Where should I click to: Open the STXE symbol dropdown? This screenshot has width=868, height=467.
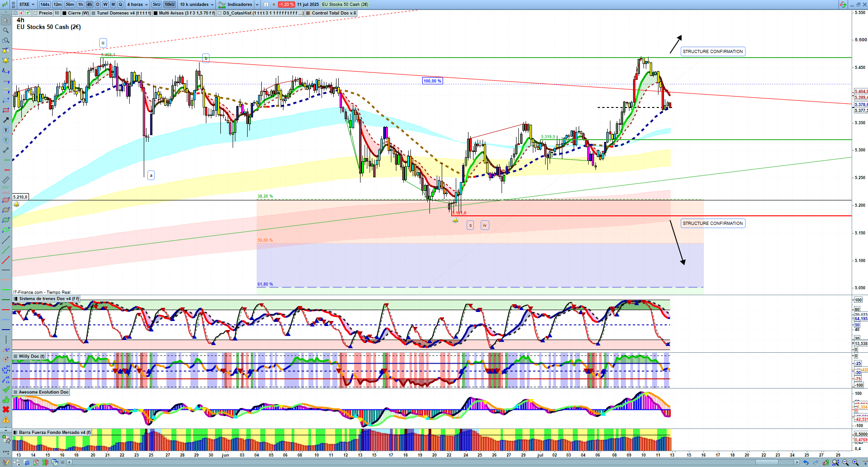(27, 5)
